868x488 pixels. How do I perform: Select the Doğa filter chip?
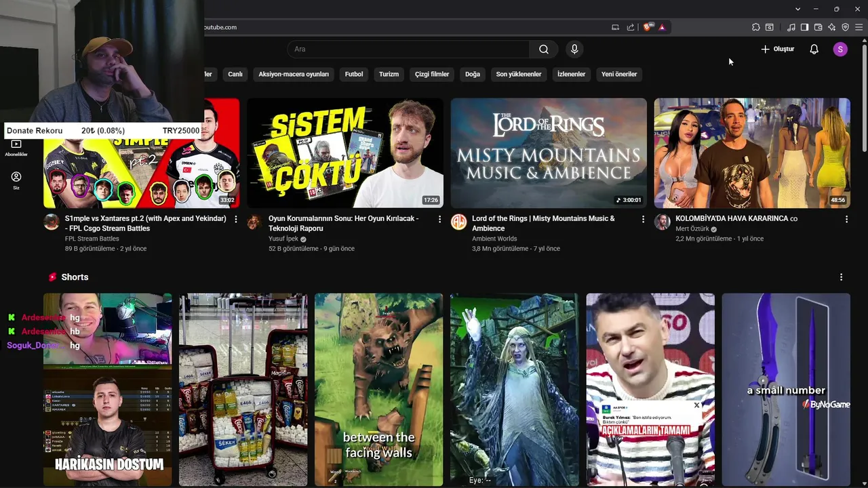point(473,74)
